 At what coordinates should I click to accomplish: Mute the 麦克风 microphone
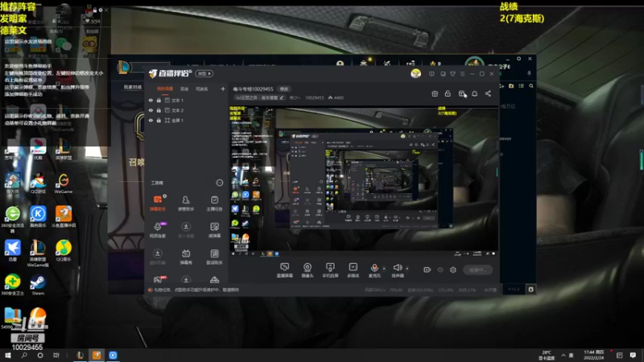[374, 270]
